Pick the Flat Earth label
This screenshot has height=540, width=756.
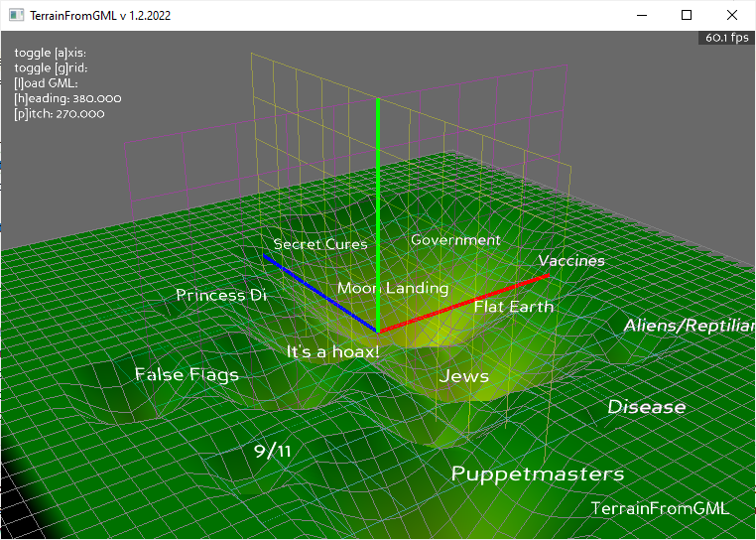(513, 307)
